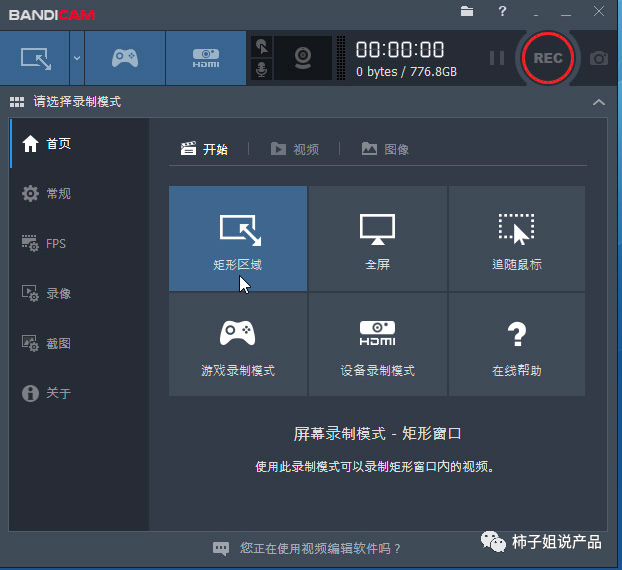
Task: Select the 追随鼠标 tile
Action: (517, 238)
